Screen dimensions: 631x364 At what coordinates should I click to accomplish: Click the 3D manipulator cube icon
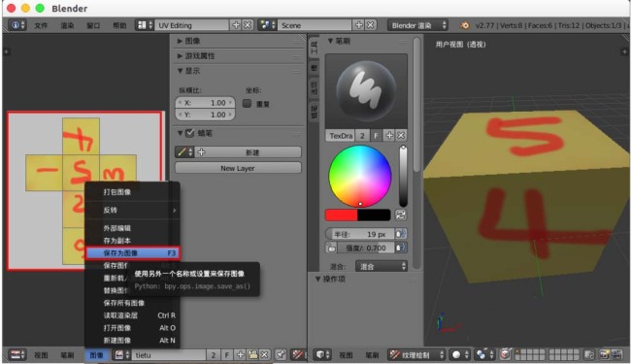[x=505, y=354]
